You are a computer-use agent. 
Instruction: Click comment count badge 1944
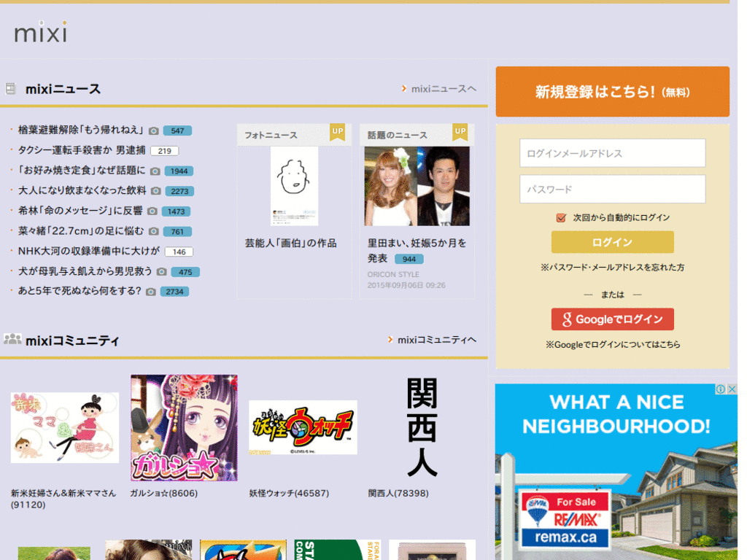click(x=179, y=171)
